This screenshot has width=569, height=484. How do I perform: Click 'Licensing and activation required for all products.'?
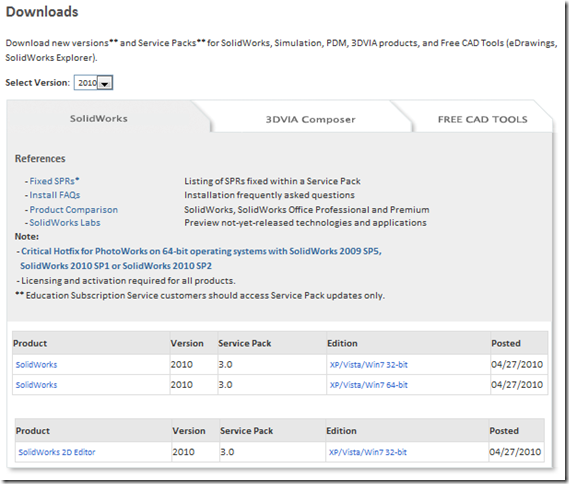click(x=128, y=281)
